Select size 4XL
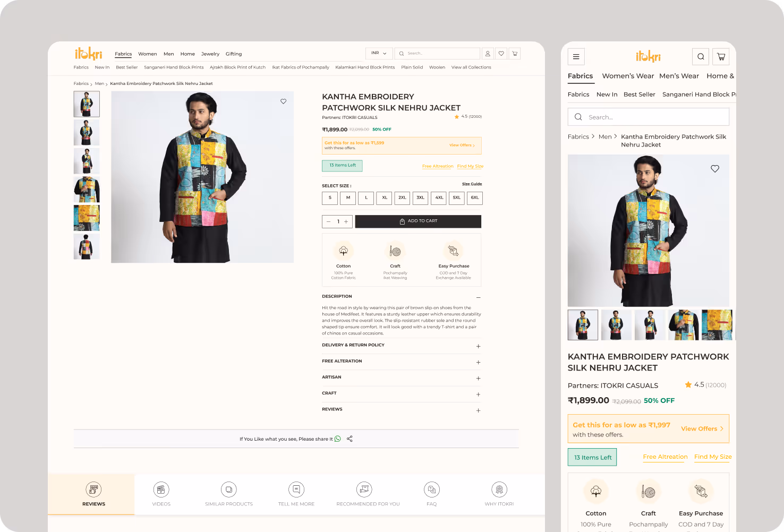 click(x=439, y=198)
